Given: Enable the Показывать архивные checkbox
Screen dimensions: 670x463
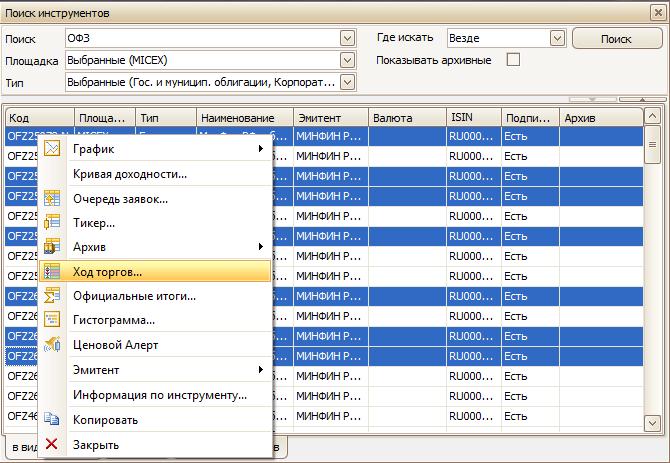Looking at the screenshot, I should coord(514,60).
